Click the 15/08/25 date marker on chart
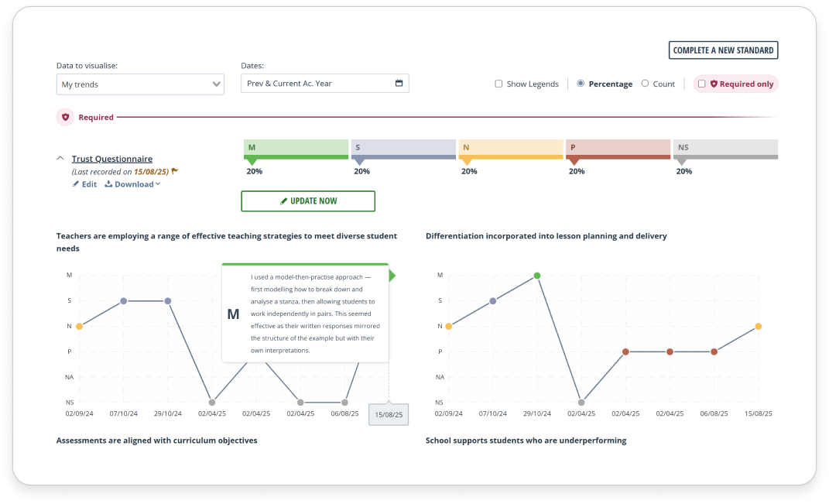829x504 pixels. pyautogui.click(x=389, y=414)
